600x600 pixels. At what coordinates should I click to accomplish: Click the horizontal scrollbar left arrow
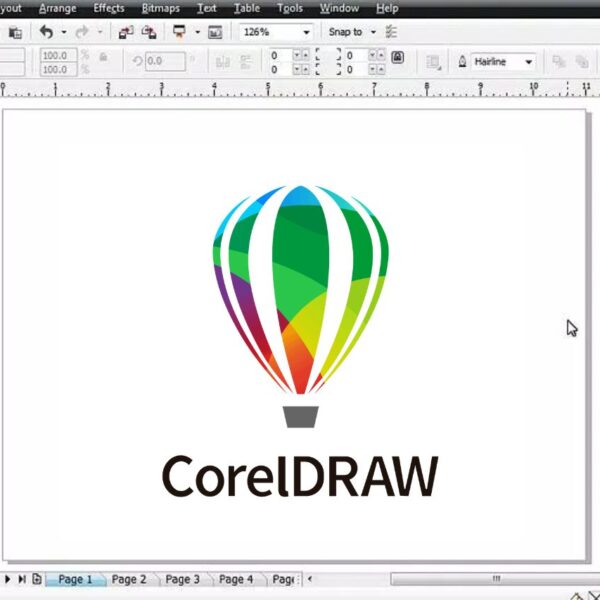(x=310, y=579)
